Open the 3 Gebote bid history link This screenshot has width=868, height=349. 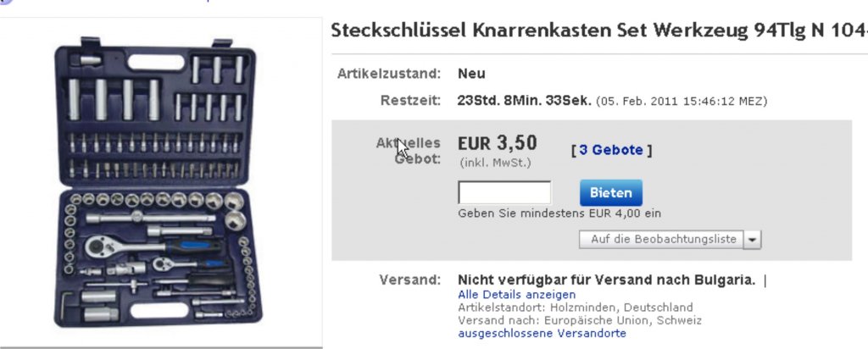(x=615, y=150)
